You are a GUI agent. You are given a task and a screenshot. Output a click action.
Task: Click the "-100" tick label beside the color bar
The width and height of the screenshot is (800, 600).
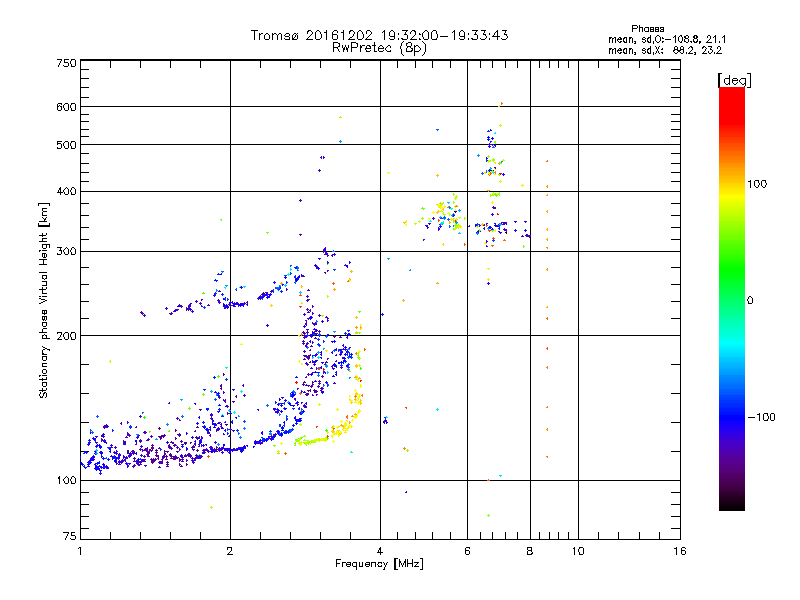pyautogui.click(x=761, y=417)
